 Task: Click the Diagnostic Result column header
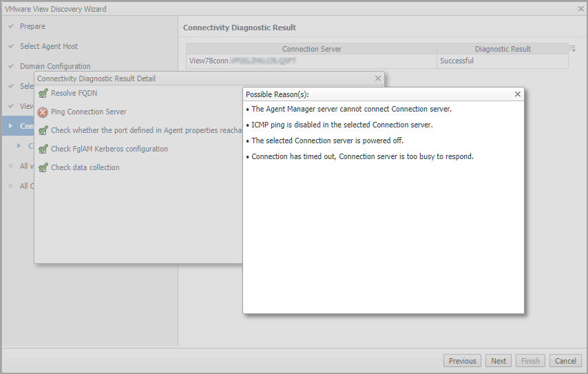coord(503,49)
